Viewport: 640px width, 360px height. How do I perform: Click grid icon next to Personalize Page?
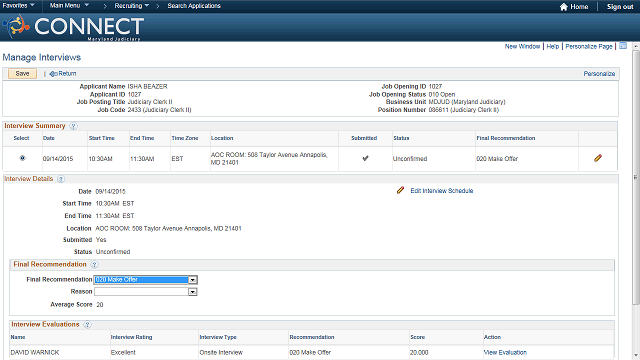[623, 46]
